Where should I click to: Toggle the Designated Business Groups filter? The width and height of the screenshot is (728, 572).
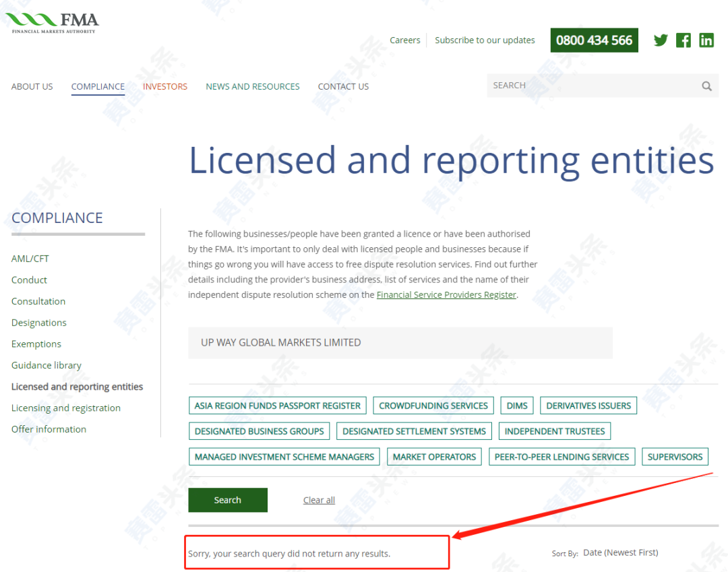pos(259,431)
